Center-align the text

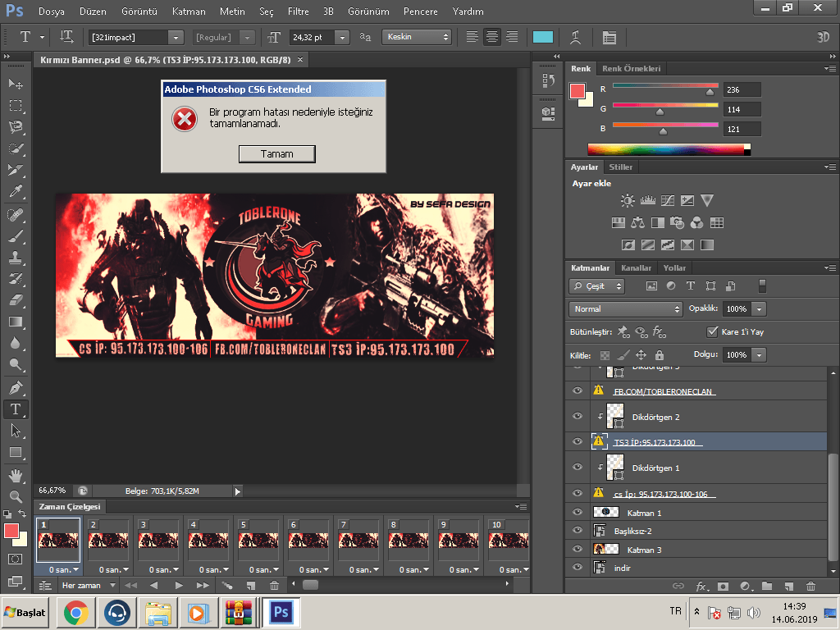click(492, 37)
